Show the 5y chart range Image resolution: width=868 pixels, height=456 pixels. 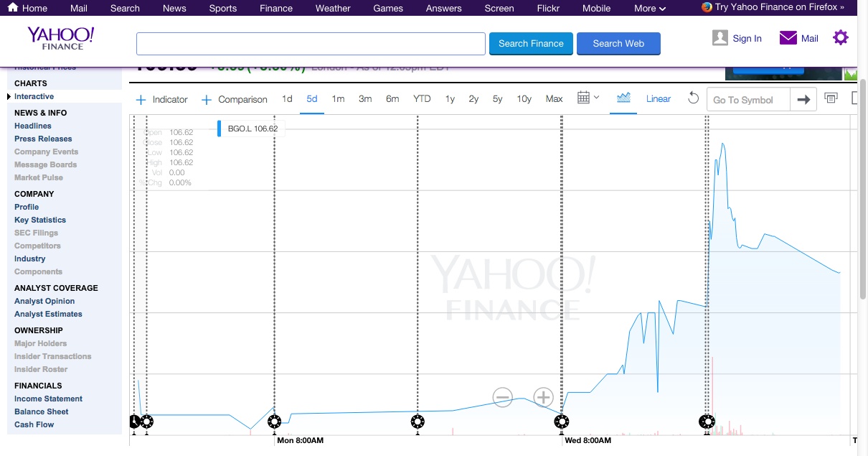pos(497,99)
